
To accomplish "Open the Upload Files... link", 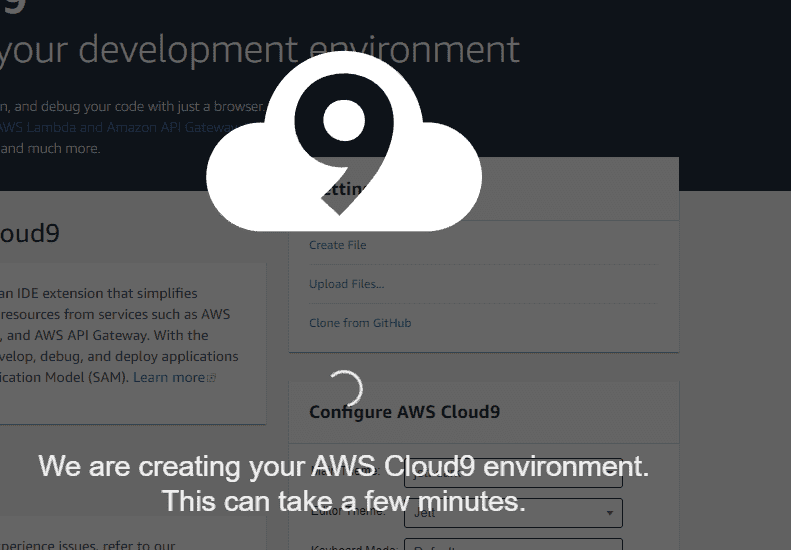I will pyautogui.click(x=347, y=284).
